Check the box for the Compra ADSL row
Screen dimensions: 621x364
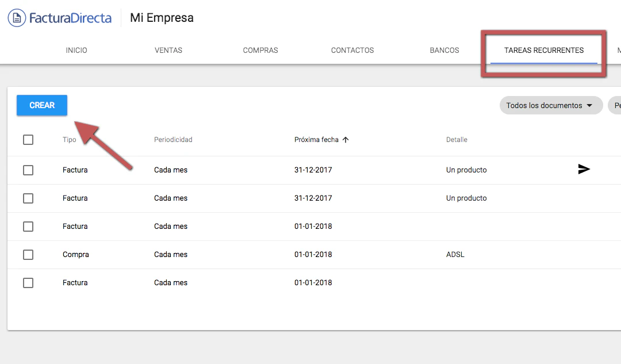(28, 255)
